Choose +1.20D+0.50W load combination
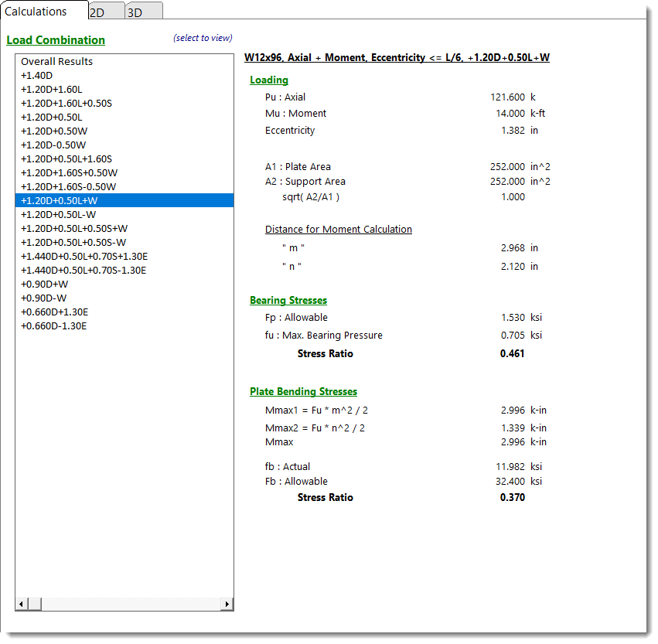The width and height of the screenshot is (658, 644). [53, 131]
